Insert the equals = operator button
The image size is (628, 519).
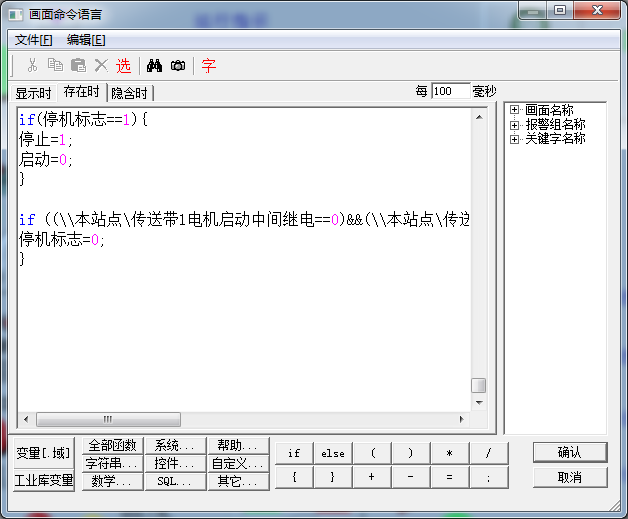tap(450, 477)
